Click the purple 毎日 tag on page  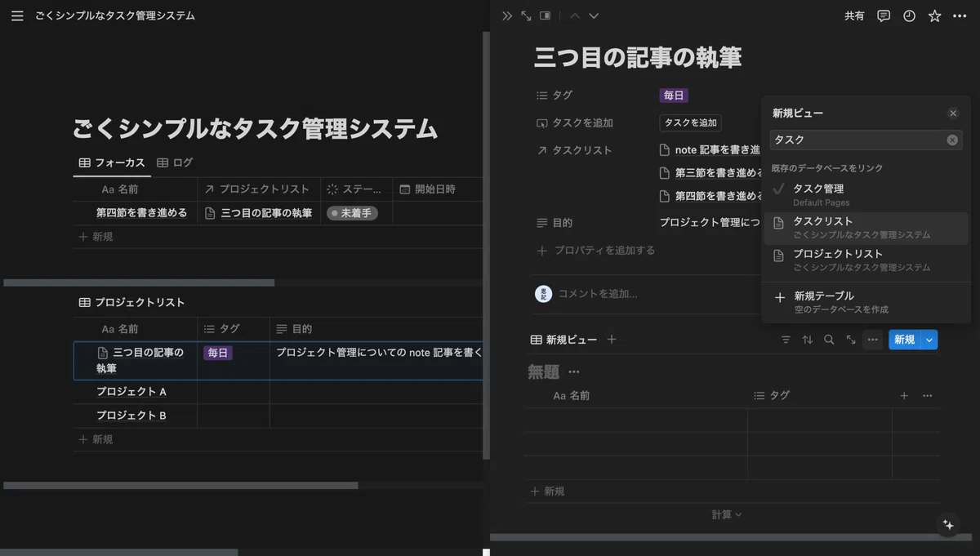[674, 96]
